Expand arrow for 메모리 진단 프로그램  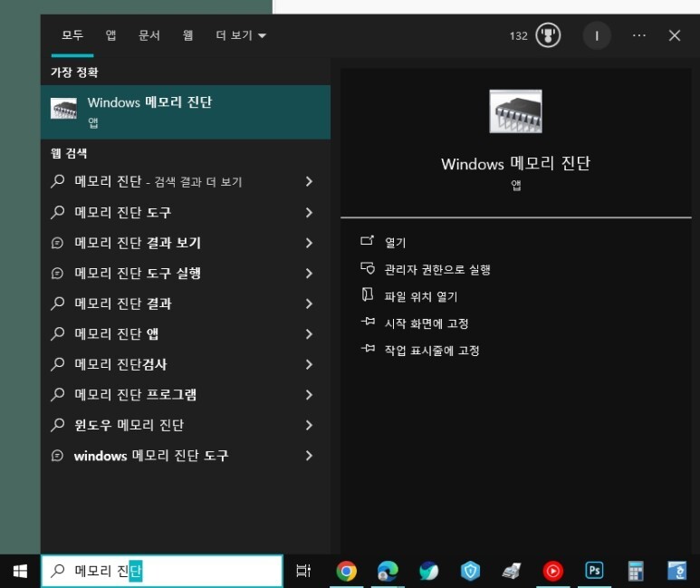coord(309,394)
